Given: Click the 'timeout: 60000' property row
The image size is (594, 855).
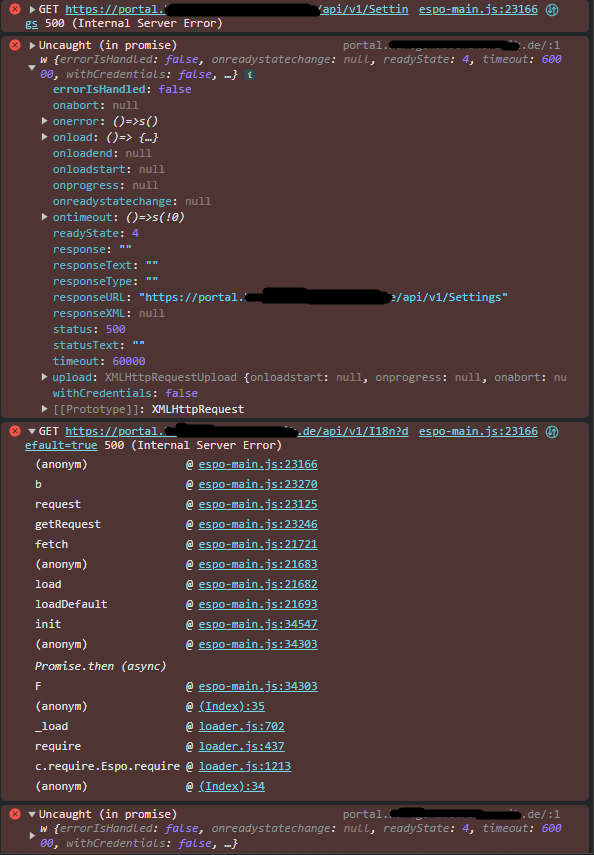Looking at the screenshot, I should click(99, 361).
